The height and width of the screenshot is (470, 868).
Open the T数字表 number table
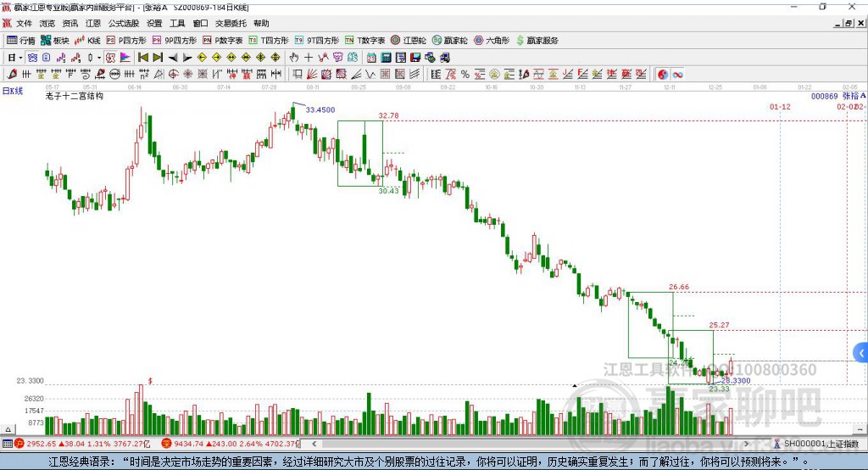tap(364, 41)
